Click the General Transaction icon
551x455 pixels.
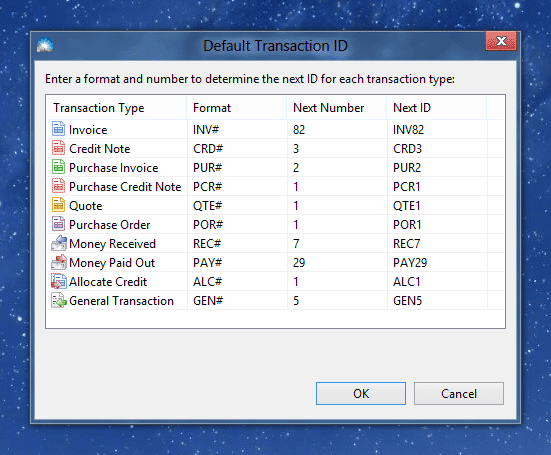(59, 300)
